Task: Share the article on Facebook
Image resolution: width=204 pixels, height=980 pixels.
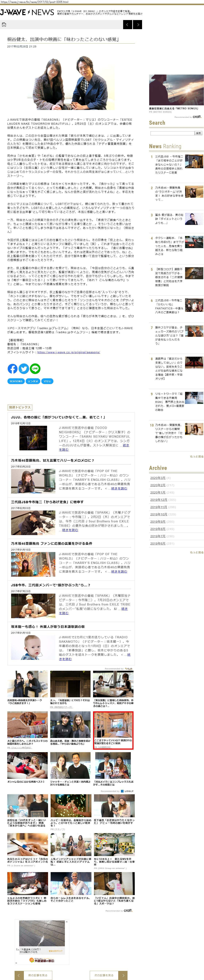Action: tap(13, 368)
